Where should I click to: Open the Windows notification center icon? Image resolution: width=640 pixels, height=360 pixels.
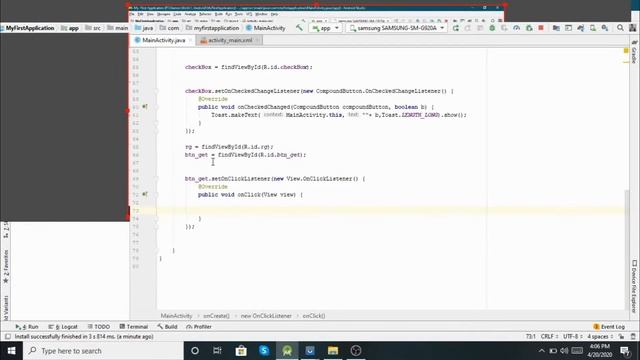pos(624,351)
